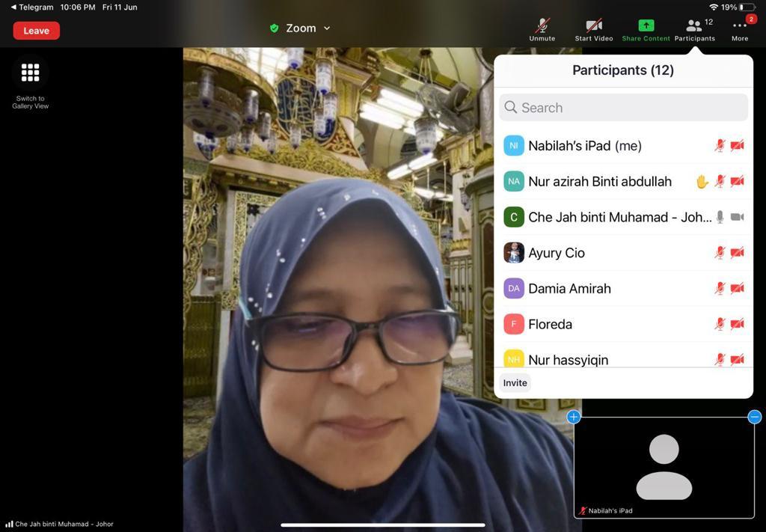Collapse self-view with blue minus button
This screenshot has width=766, height=532.
click(x=754, y=417)
